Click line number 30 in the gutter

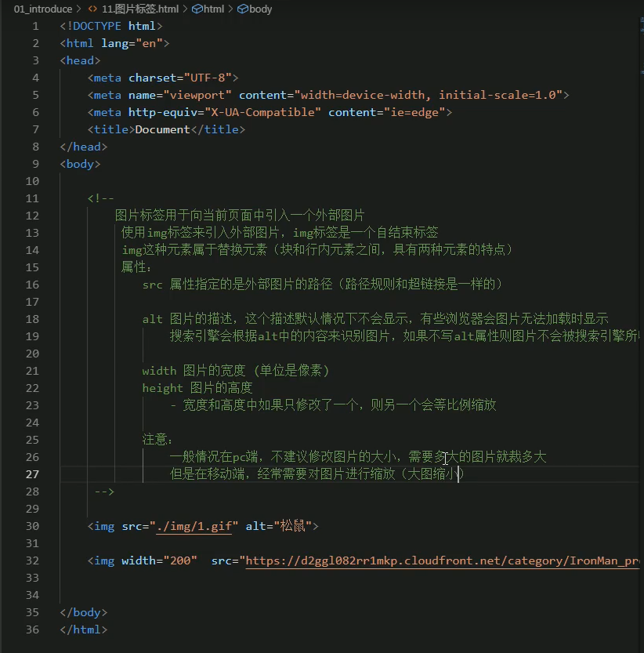(32, 526)
